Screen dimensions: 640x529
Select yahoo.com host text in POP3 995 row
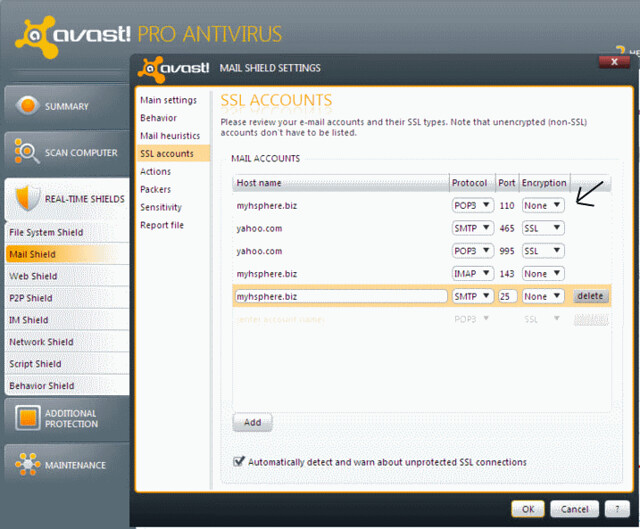pos(259,251)
